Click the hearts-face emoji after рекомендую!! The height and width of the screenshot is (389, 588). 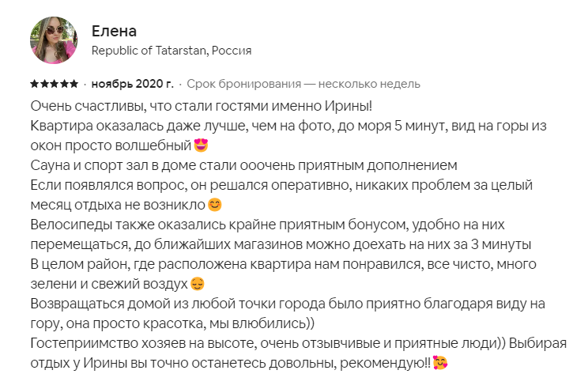[440, 363]
